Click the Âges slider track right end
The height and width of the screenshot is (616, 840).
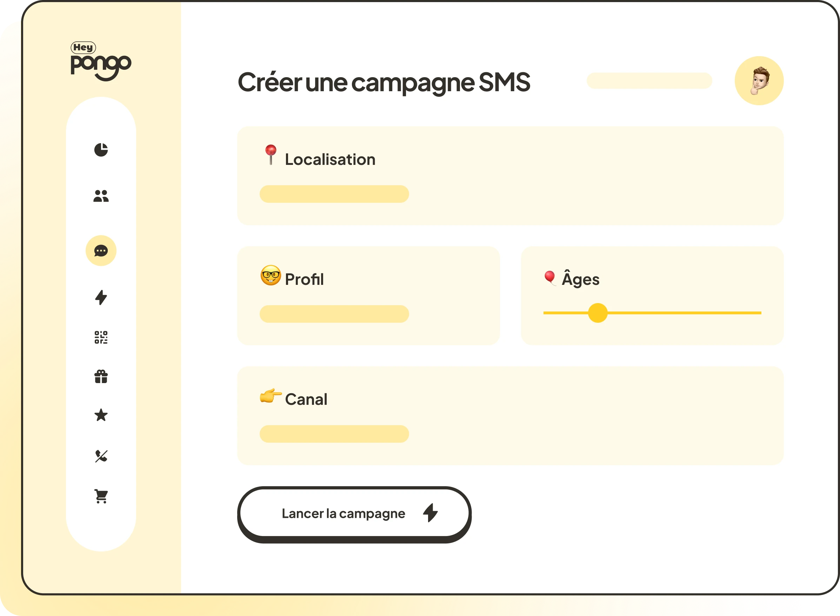click(758, 313)
